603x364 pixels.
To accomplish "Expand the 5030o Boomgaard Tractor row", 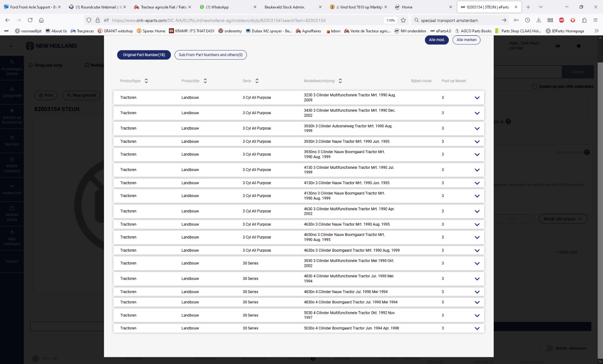I will pyautogui.click(x=477, y=329).
